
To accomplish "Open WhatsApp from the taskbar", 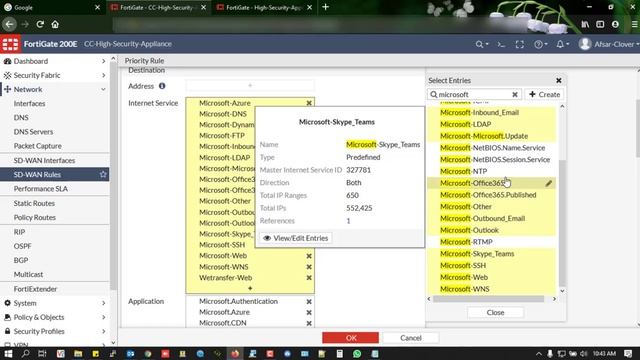I will pyautogui.click(x=357, y=353).
